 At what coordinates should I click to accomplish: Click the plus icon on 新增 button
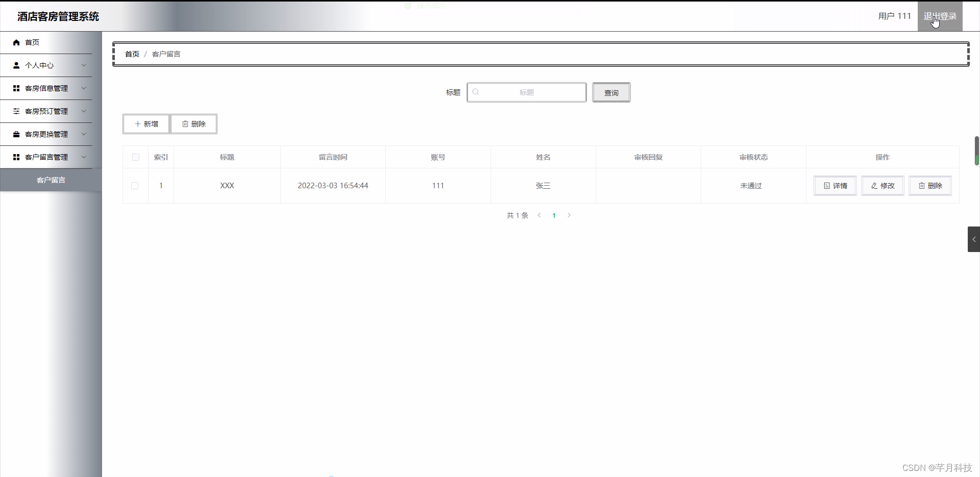pos(137,124)
